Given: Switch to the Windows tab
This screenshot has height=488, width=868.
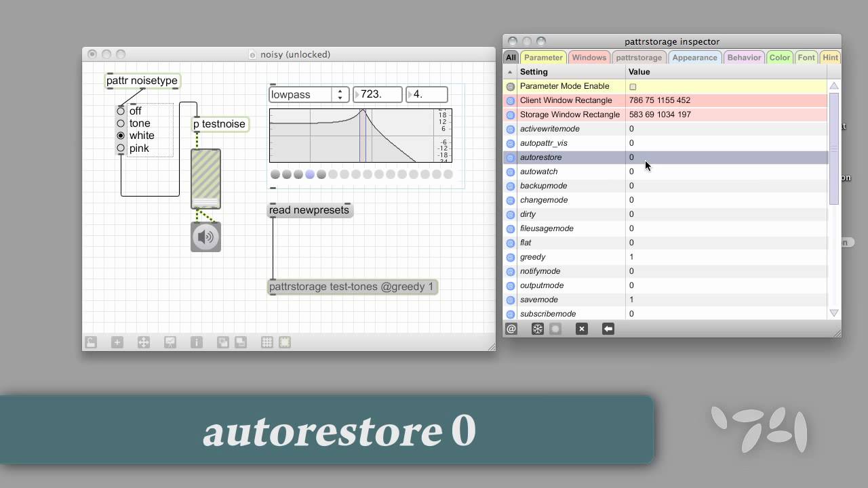Looking at the screenshot, I should click(589, 58).
